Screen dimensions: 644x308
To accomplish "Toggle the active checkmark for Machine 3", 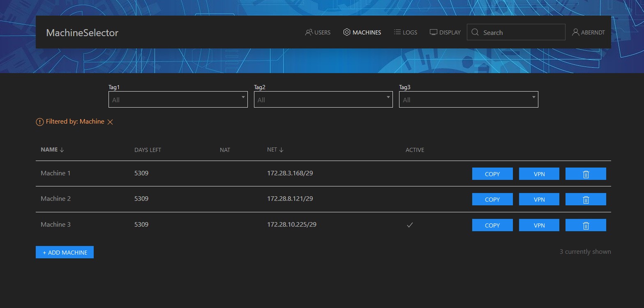I will (x=409, y=225).
